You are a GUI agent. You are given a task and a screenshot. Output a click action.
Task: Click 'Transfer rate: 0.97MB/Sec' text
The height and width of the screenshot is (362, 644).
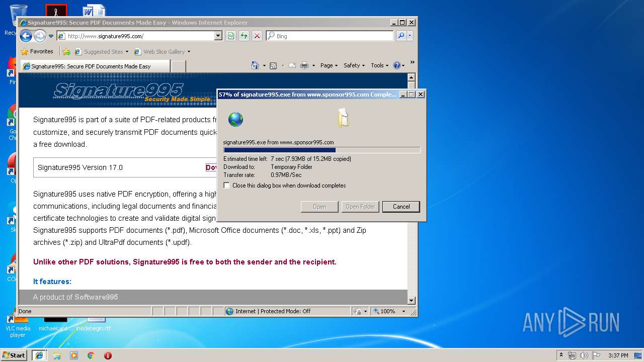click(263, 175)
